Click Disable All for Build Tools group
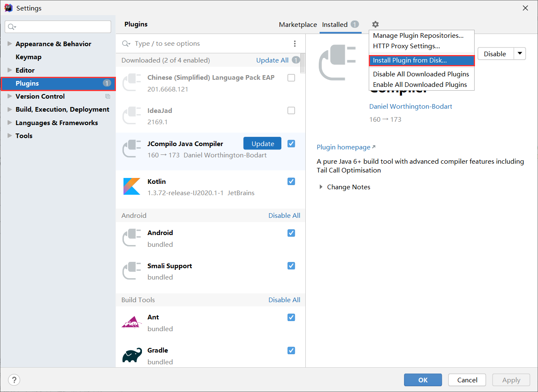The width and height of the screenshot is (538, 392). 284,300
